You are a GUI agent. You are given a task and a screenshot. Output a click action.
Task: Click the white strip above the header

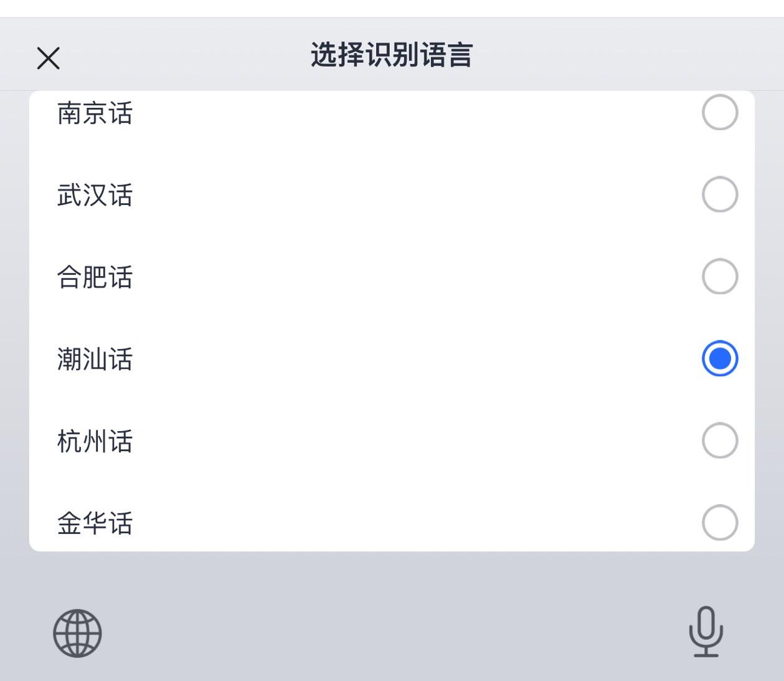(392, 8)
